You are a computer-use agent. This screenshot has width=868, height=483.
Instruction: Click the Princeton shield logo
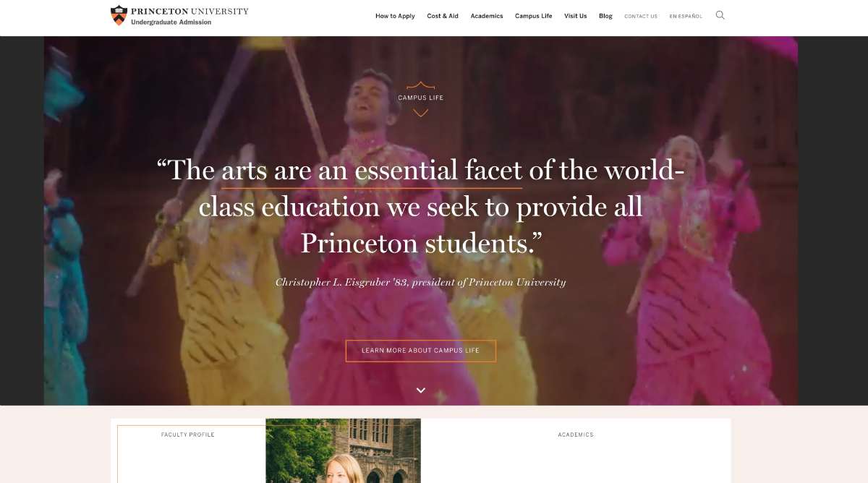(119, 15)
